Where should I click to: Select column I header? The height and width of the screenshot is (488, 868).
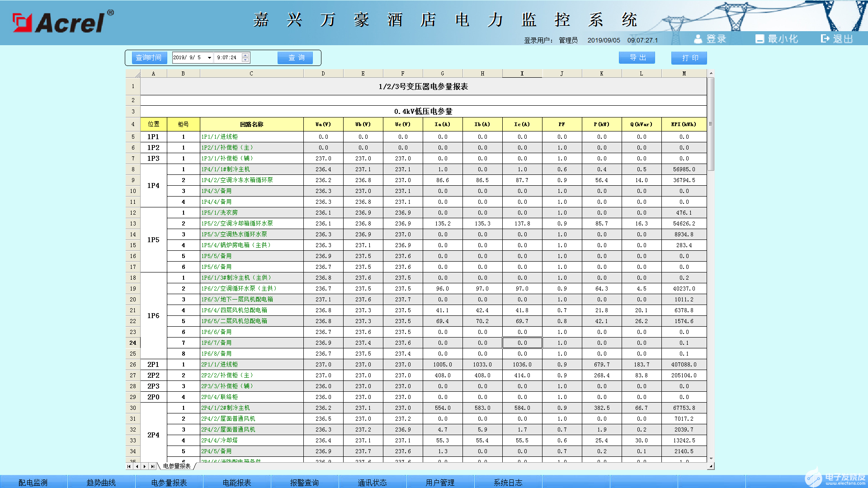click(x=522, y=74)
